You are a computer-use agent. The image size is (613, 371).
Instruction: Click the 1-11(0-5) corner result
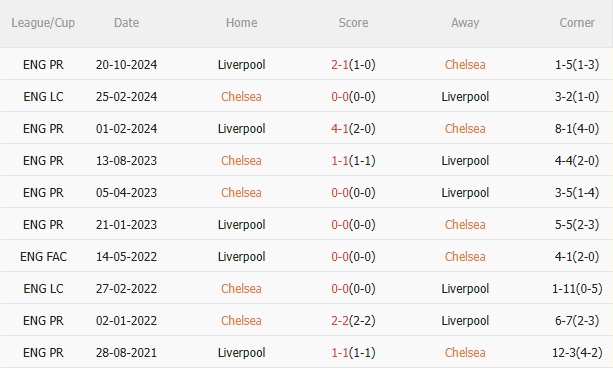coord(577,289)
